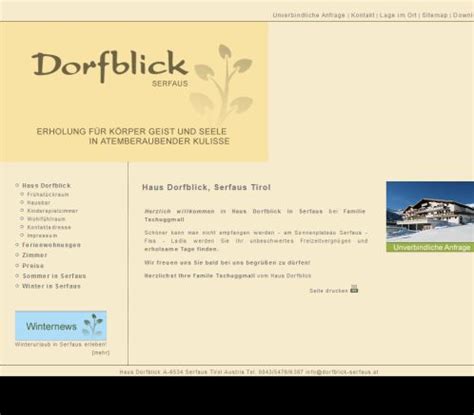Viewport: 474px width, 415px height.
Task: Click the printer icon beside Seite drucken
Action: [x=354, y=289]
